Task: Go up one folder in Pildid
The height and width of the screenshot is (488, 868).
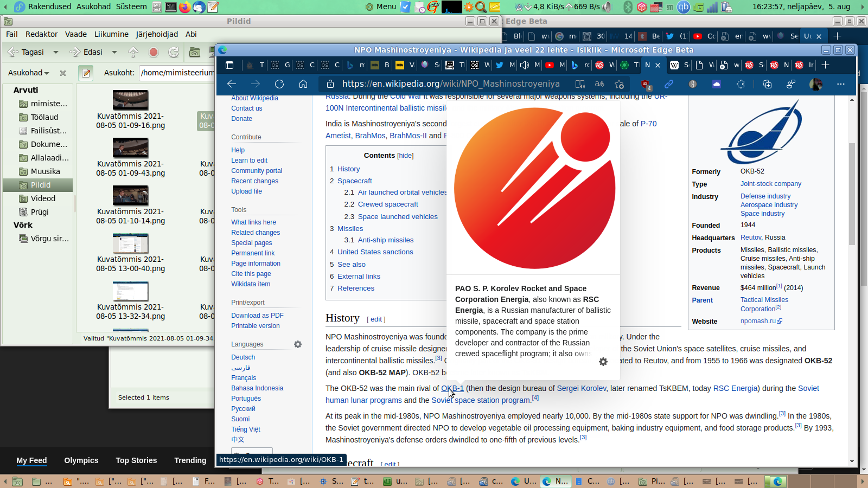Action: [133, 52]
